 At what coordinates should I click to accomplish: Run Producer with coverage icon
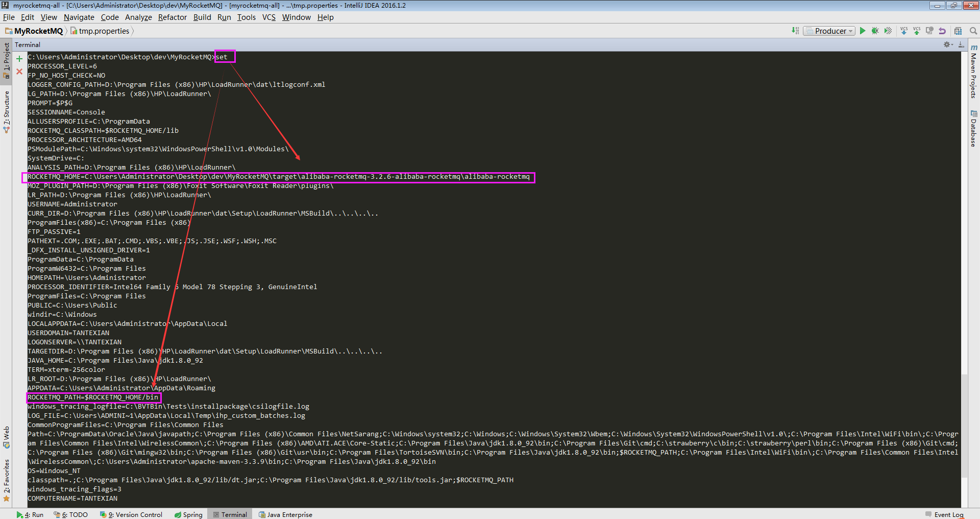(888, 31)
